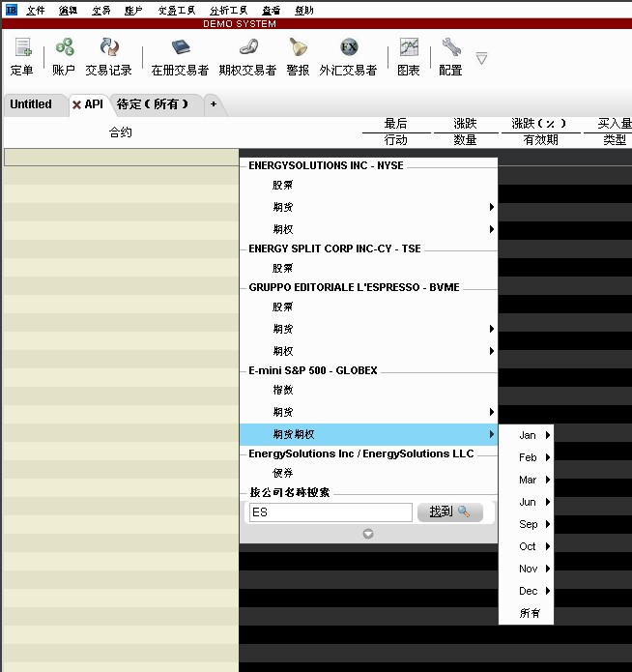Open the 编辑 Edit menu
Screen dimensions: 632x672
(x=68, y=10)
